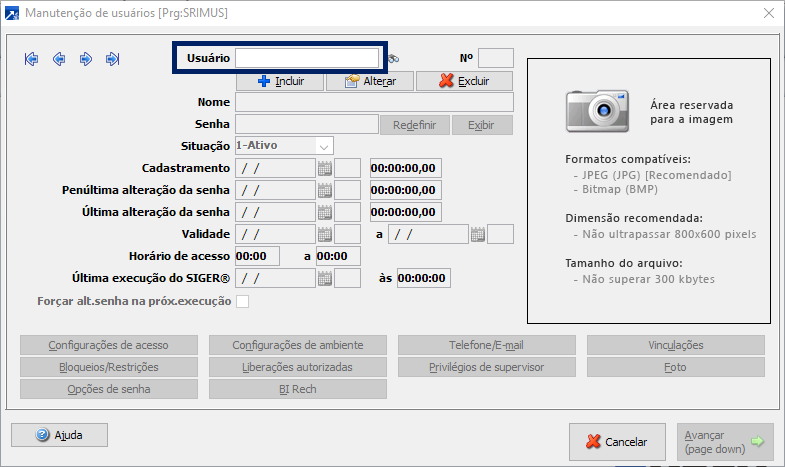Screen dimensions: 785x467
Task: Open Opções de senha section
Action: (x=109, y=389)
